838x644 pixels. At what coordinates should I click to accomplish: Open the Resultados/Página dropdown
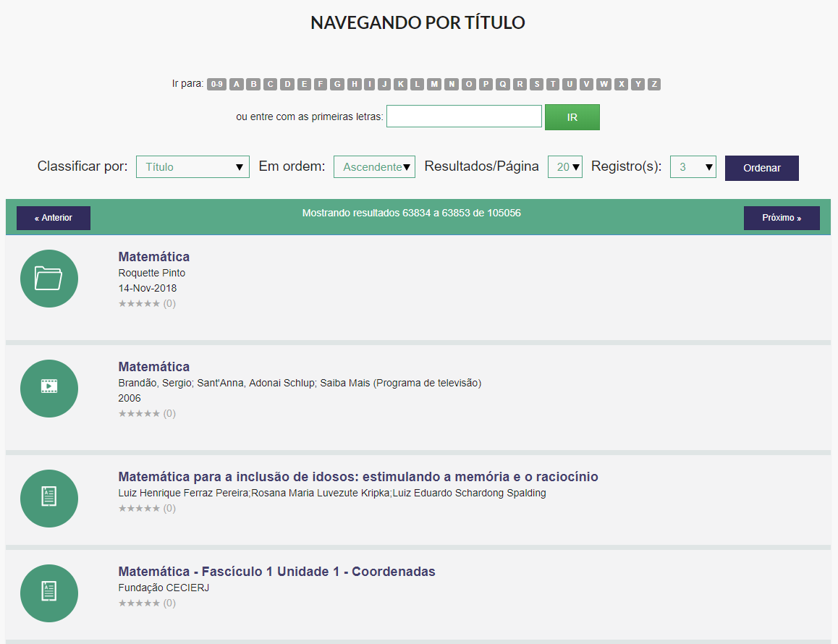[x=564, y=167]
